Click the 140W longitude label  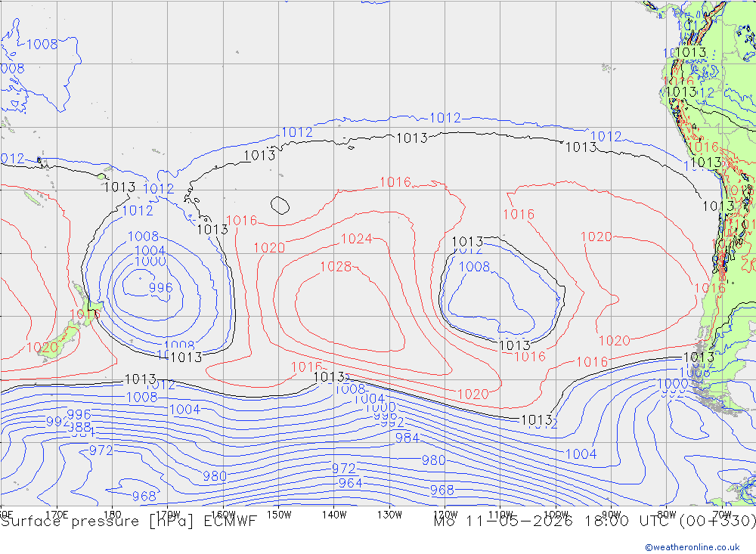(334, 515)
